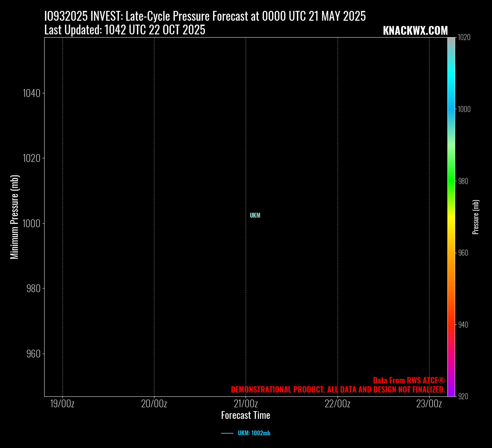Pick the green 980 region on colorbar
The width and height of the screenshot is (492, 448).
click(451, 181)
